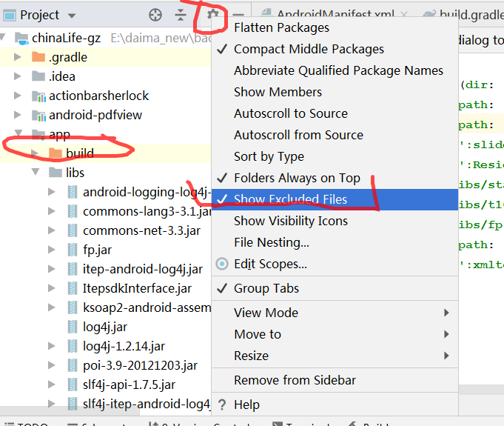Open the Resize submenu
The width and height of the screenshot is (504, 426).
coord(335,356)
